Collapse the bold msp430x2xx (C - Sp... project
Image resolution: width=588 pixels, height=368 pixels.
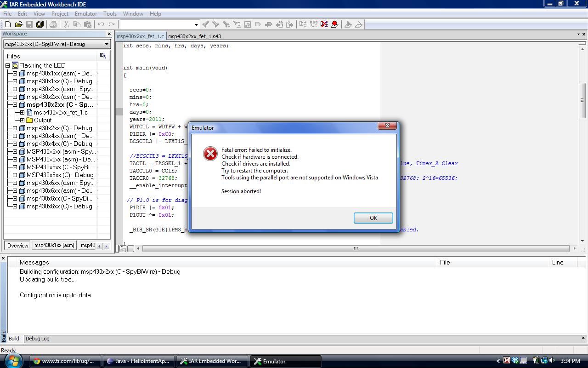(15, 104)
